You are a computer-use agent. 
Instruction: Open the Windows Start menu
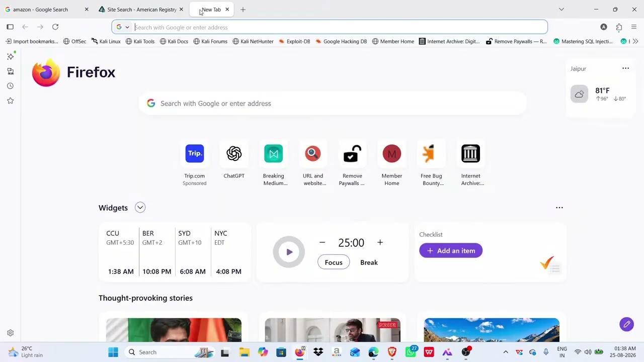pyautogui.click(x=113, y=352)
